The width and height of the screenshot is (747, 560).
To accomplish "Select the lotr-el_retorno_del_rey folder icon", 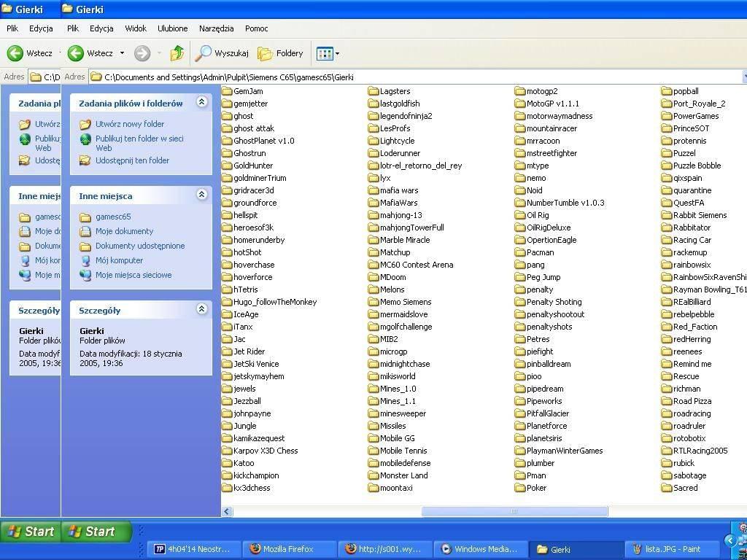I will click(x=373, y=166).
